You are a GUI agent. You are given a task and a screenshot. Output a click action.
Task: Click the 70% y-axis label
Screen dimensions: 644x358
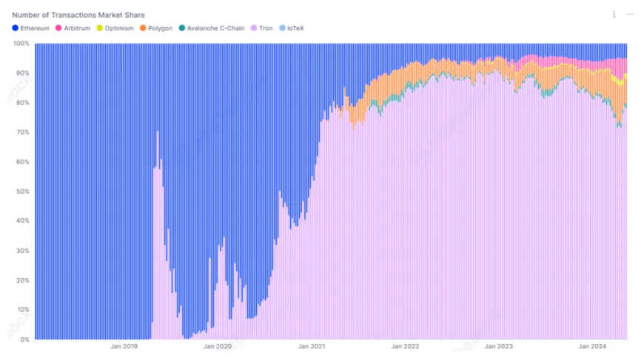point(22,132)
